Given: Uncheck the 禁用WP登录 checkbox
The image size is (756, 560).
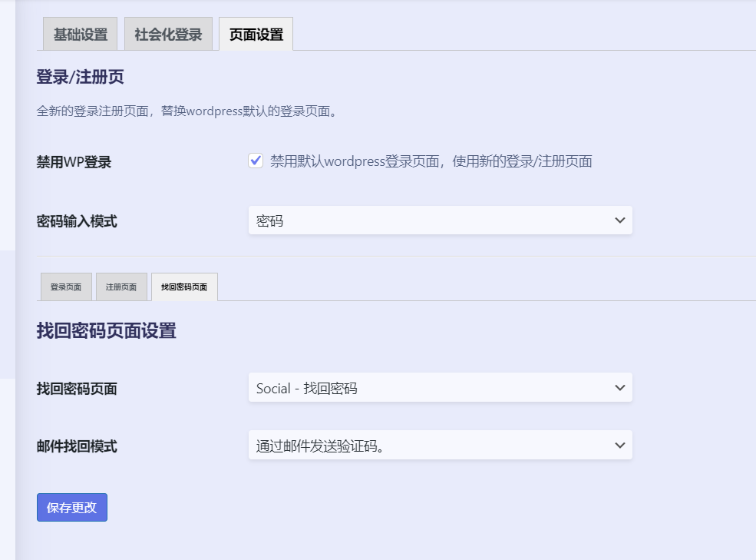Looking at the screenshot, I should tap(256, 161).
